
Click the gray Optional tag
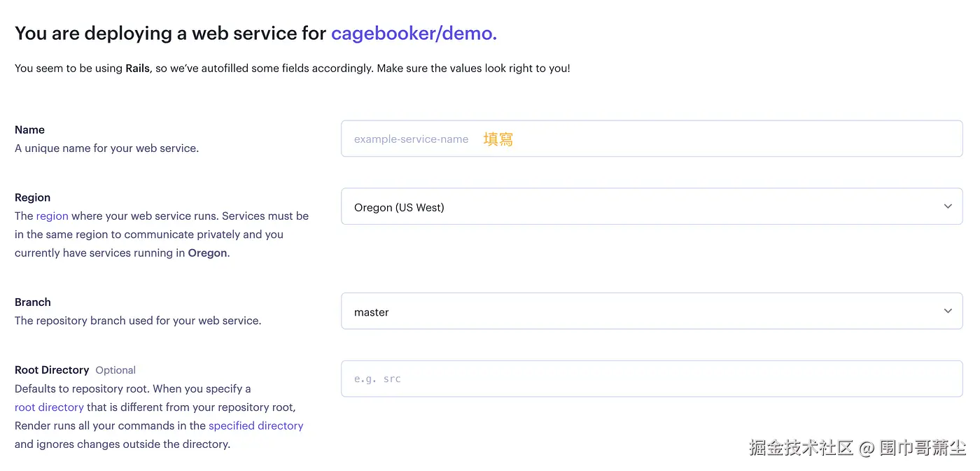(115, 370)
